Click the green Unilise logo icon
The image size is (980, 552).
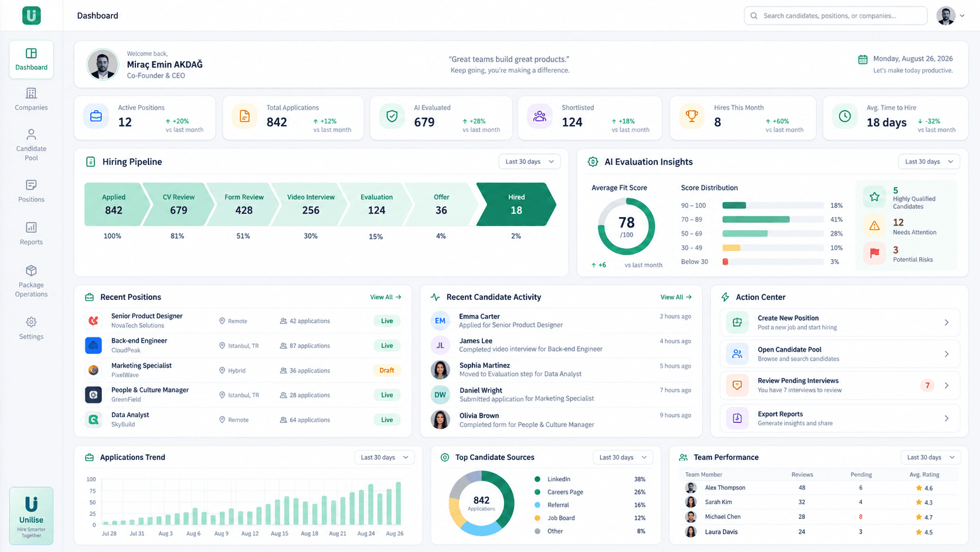coord(31,15)
